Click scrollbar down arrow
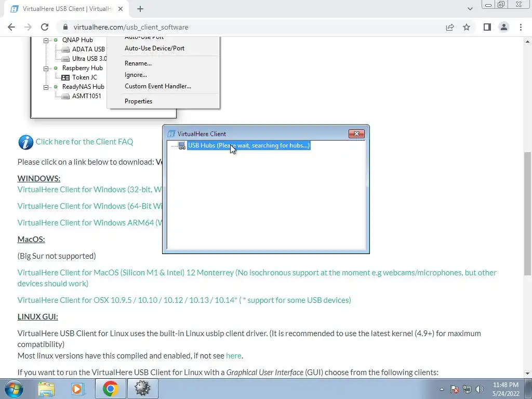The image size is (532, 399). (528, 374)
